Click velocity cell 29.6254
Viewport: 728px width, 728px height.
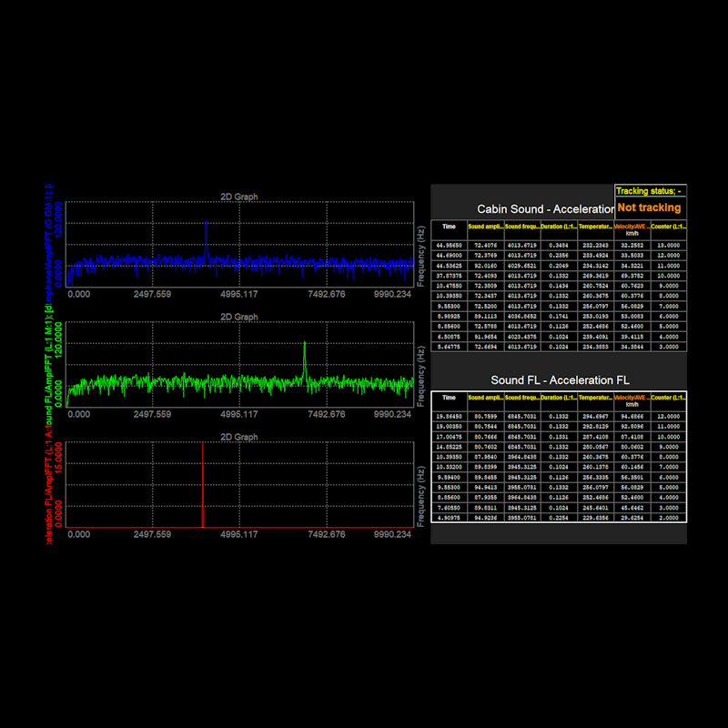pyautogui.click(x=632, y=518)
